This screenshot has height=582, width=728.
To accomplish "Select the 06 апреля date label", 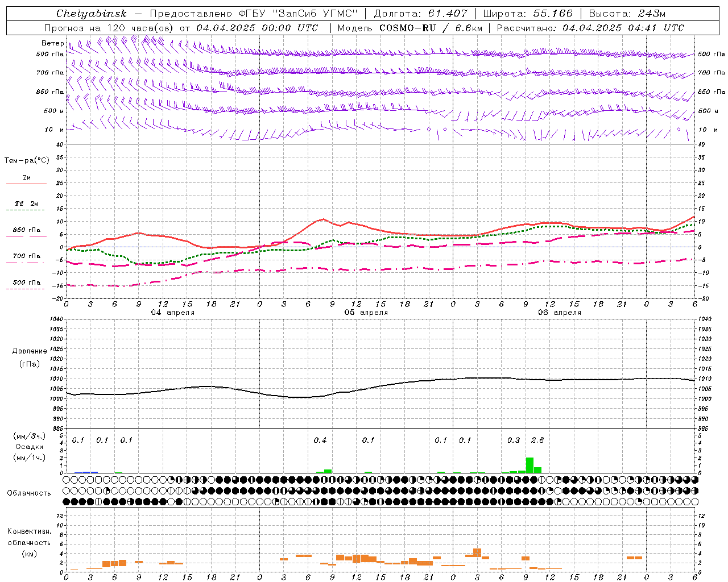I will tap(560, 313).
